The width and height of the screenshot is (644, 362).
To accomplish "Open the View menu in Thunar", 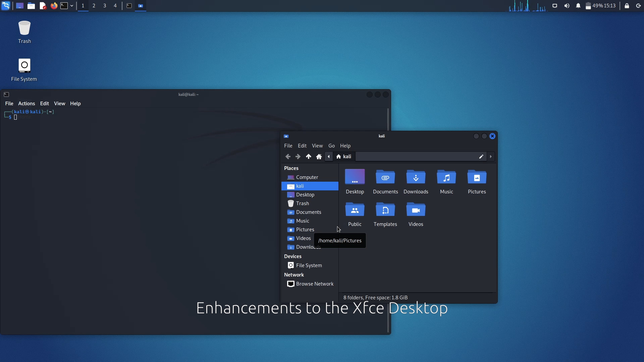I will click(317, 145).
